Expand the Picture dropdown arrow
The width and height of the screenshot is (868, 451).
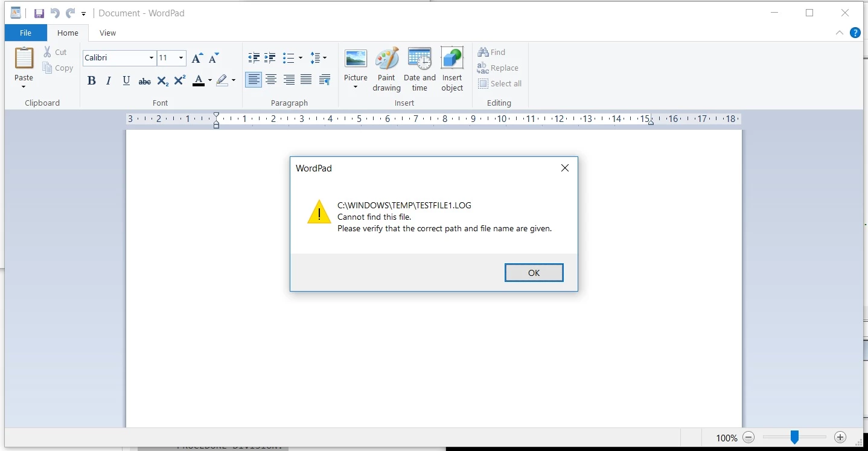coord(356,88)
